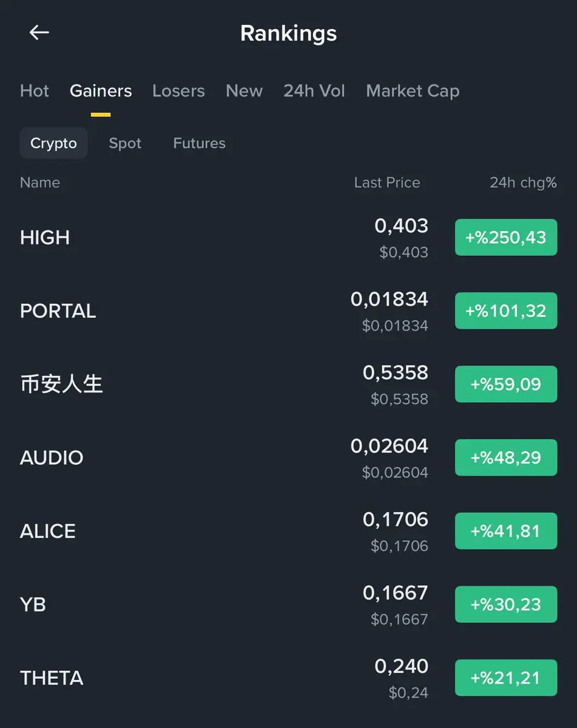The image size is (577, 728).
Task: Sort by Last Price column header
Action: [x=387, y=183]
